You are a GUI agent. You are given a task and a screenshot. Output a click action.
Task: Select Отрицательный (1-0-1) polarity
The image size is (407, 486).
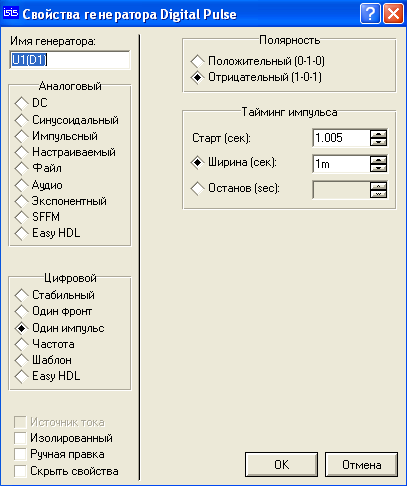pyautogui.click(x=256, y=77)
